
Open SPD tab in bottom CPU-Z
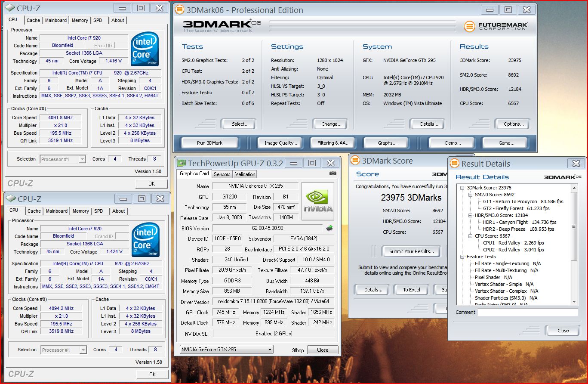click(x=99, y=211)
